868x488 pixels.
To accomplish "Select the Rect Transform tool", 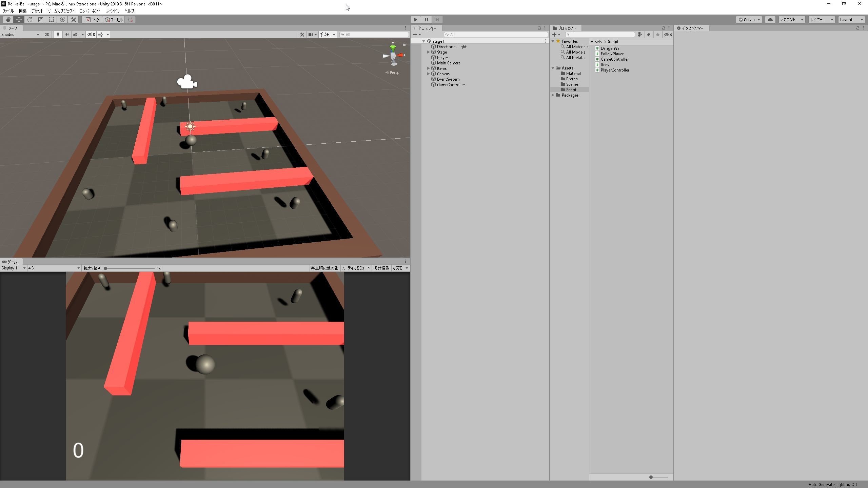I will point(52,20).
